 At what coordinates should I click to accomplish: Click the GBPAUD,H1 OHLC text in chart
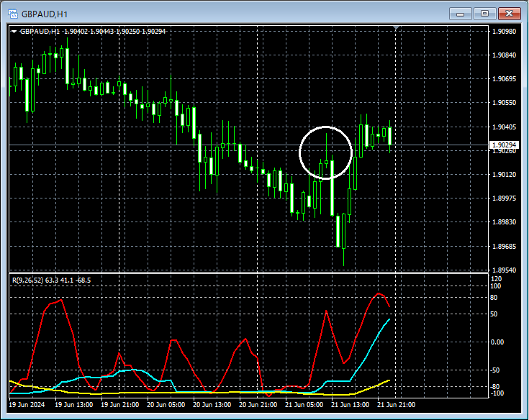(93, 32)
